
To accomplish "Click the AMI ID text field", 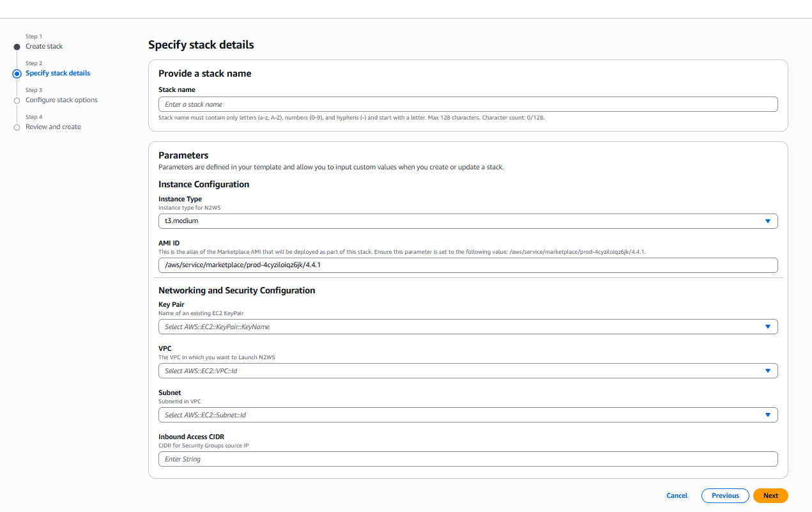I will pyautogui.click(x=468, y=265).
